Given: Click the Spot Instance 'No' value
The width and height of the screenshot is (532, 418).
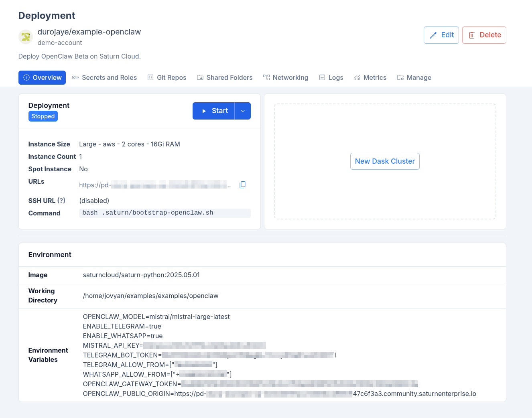Looking at the screenshot, I should pyautogui.click(x=83, y=169).
